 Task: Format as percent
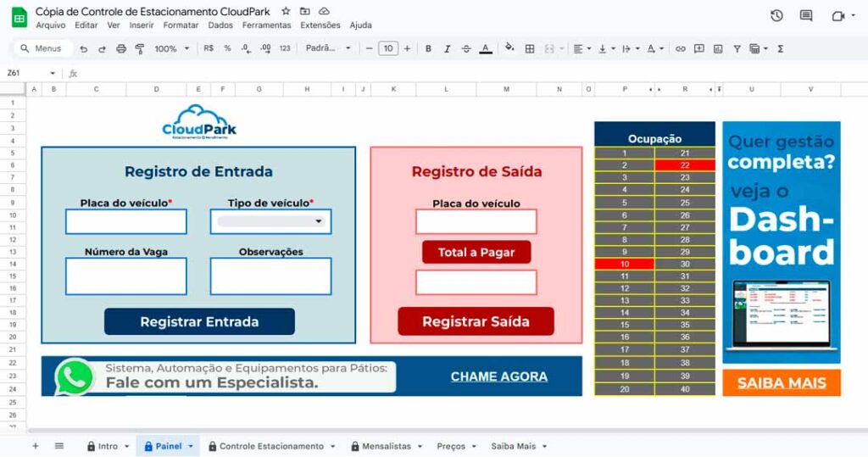227,48
